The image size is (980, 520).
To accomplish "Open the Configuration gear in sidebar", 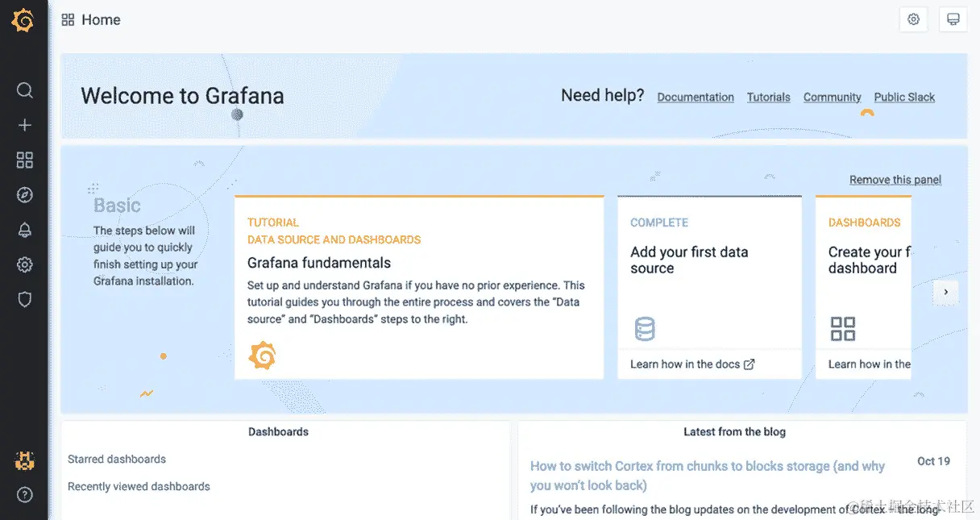I will [x=25, y=264].
